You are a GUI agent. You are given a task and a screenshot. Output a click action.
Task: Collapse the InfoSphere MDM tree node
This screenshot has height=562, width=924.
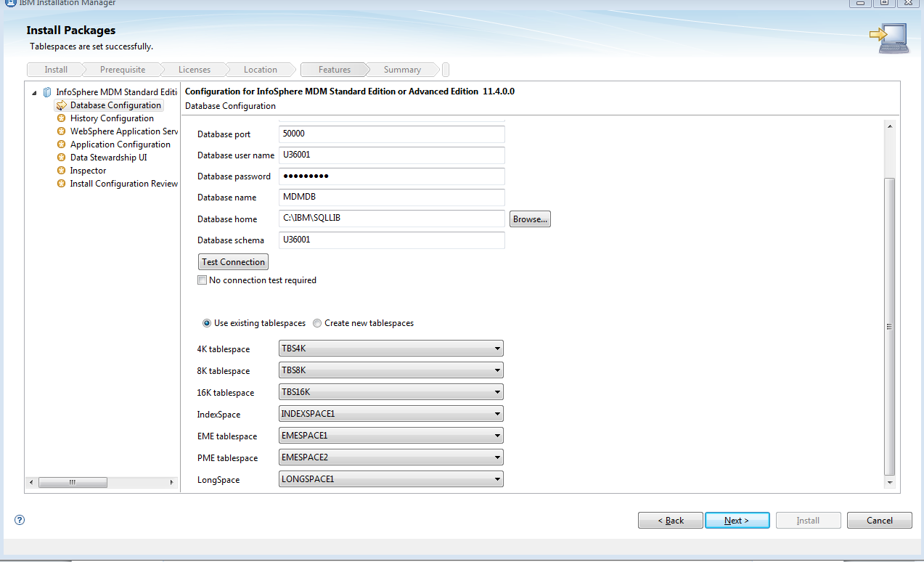(34, 93)
